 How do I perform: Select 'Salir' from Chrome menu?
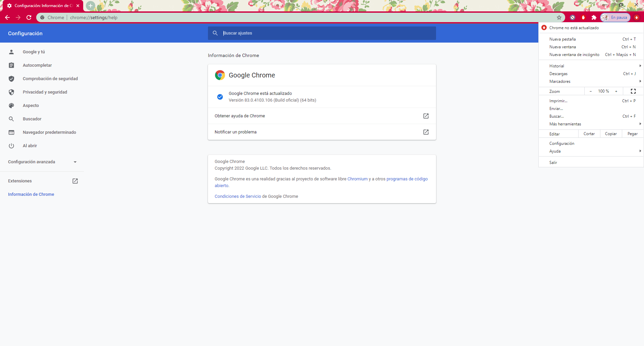click(x=591, y=163)
